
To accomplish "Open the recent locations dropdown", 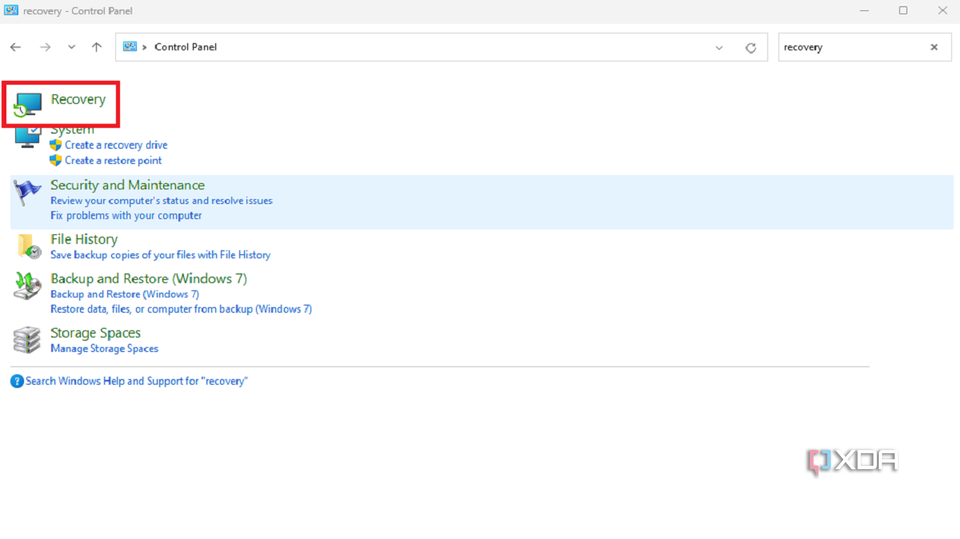I will point(72,47).
